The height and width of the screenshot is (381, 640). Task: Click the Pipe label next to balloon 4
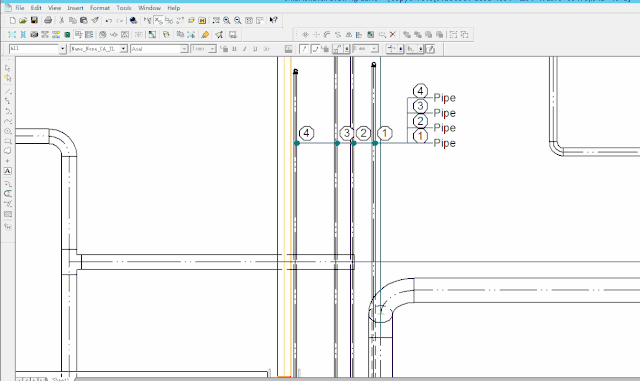[444, 98]
